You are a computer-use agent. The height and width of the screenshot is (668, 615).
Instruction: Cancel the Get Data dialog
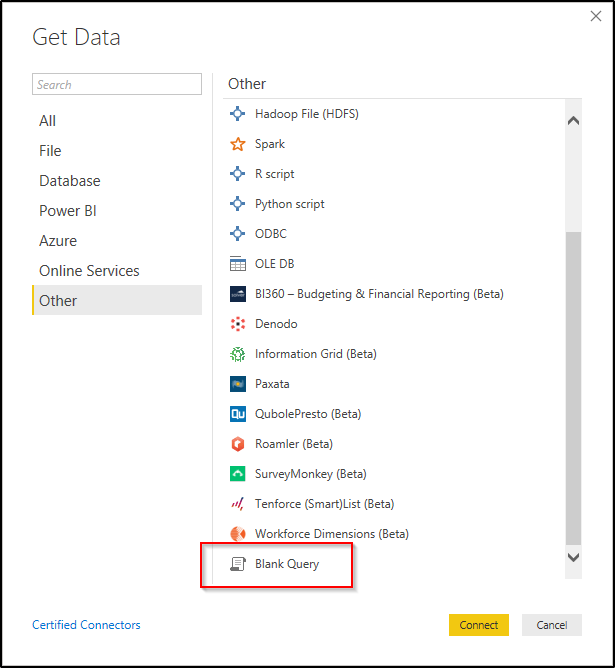[x=552, y=625]
